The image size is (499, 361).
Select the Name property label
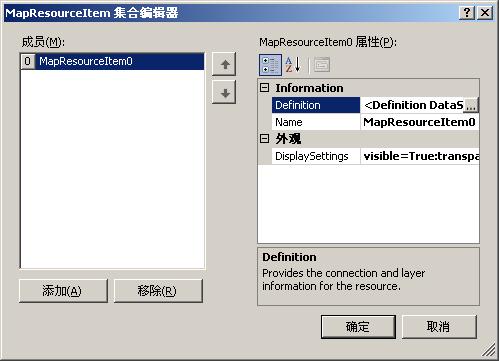point(316,122)
